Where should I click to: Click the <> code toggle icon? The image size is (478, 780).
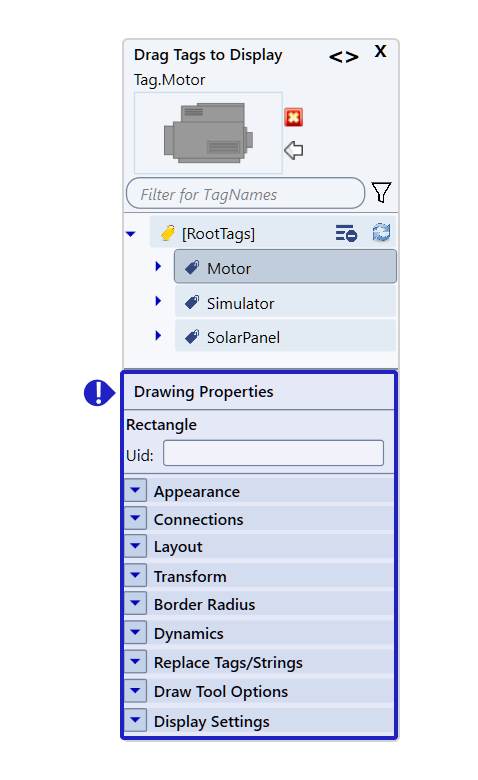[x=344, y=57]
